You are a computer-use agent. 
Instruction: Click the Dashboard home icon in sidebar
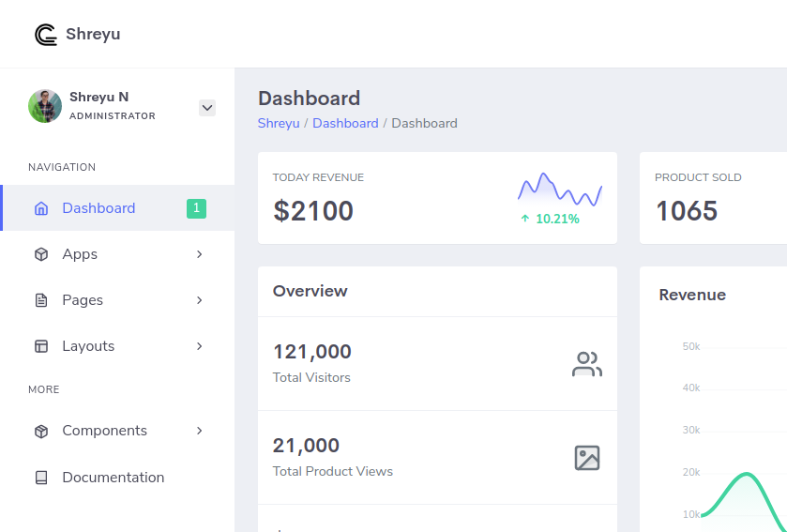[x=41, y=208]
